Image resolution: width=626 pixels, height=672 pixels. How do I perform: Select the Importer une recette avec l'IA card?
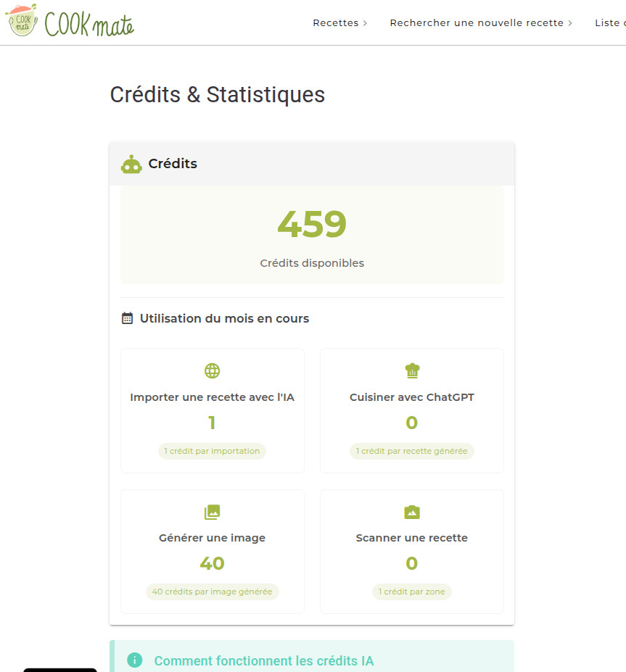212,410
